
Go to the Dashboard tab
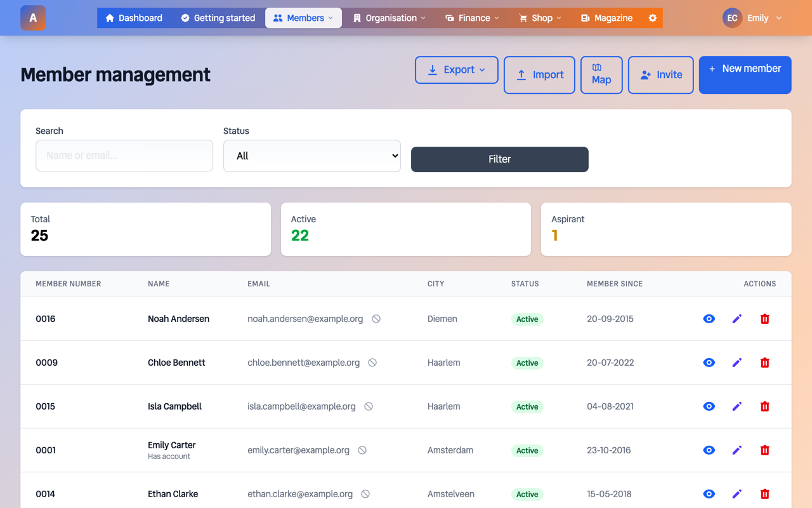[134, 18]
